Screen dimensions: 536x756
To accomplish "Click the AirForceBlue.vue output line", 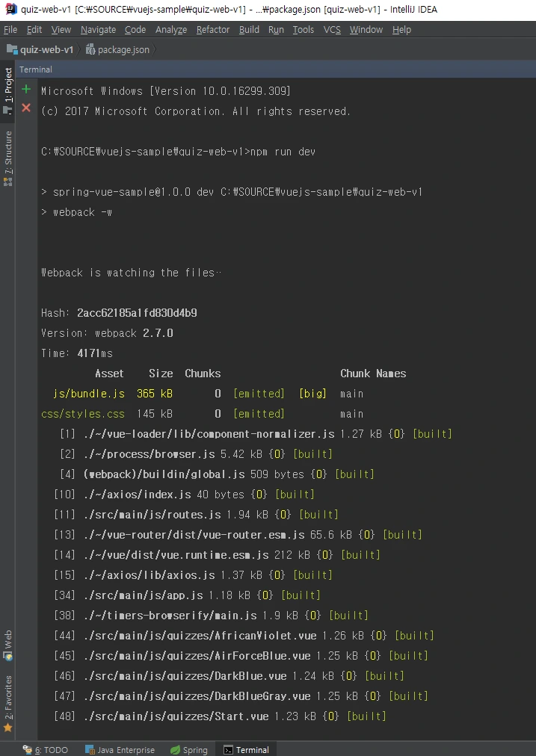I will (x=241, y=656).
